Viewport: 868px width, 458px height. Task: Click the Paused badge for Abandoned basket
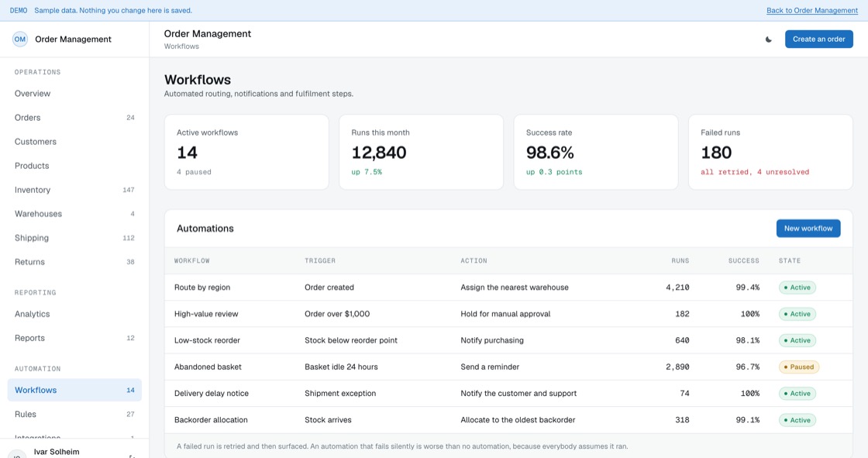pos(799,367)
